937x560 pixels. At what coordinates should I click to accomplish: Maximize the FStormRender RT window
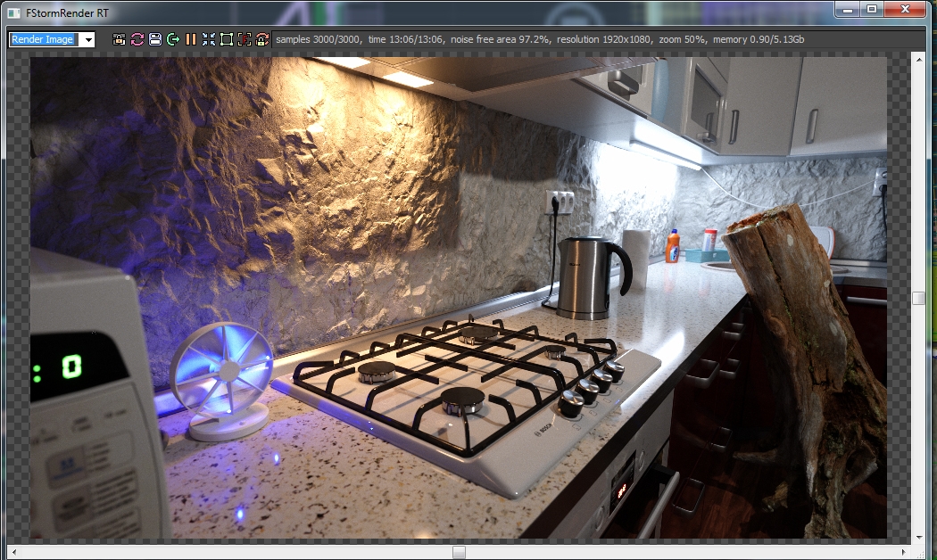coord(872,9)
